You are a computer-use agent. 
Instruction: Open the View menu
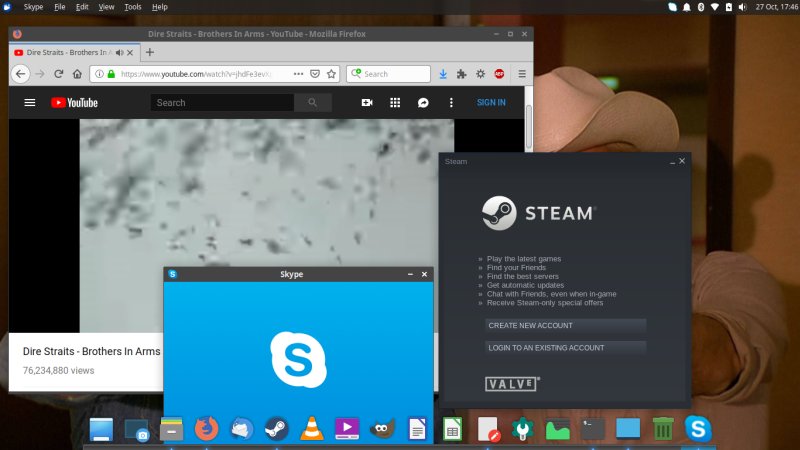[106, 7]
